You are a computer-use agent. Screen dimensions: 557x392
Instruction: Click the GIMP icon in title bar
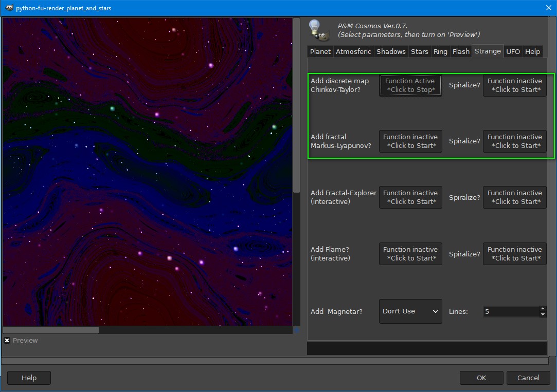point(9,8)
